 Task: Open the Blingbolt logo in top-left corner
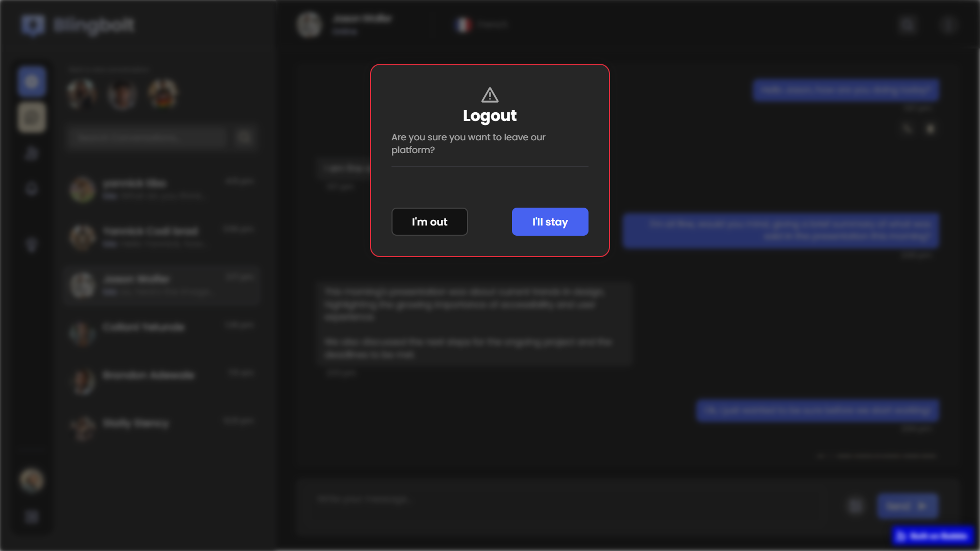pos(78,25)
